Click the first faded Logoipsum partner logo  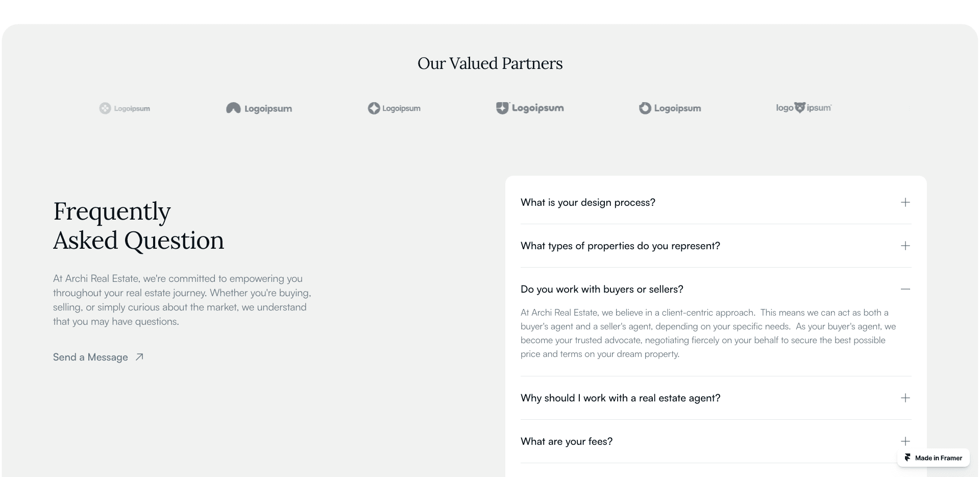pos(125,108)
